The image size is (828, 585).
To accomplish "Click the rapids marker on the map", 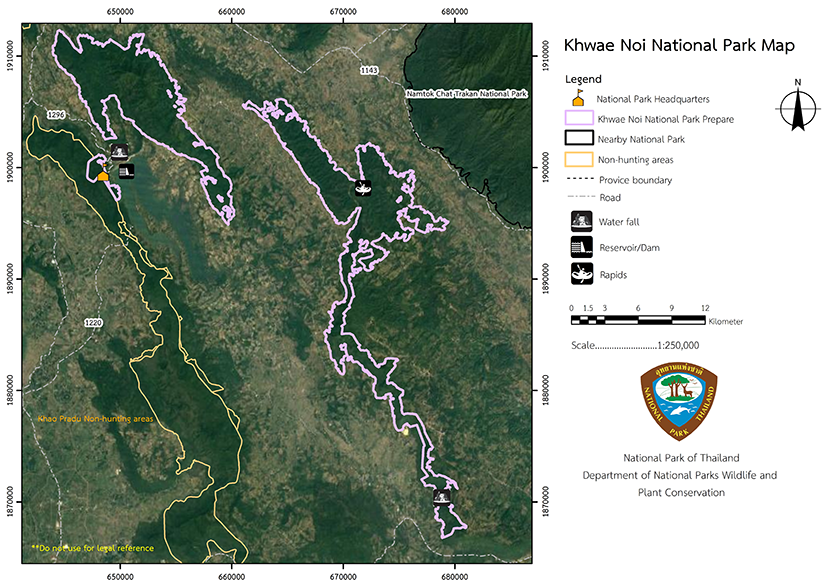I will pyautogui.click(x=362, y=187).
